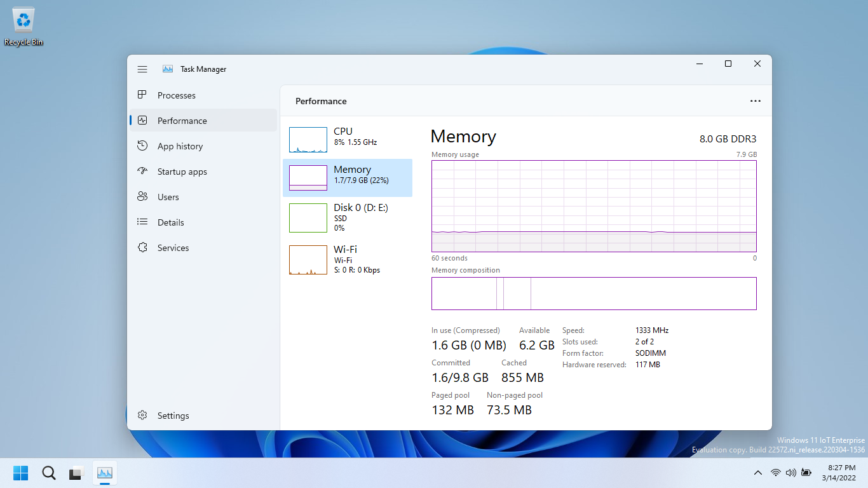Maximize the Task Manager window
Screen dimensions: 868x488
pos(728,64)
